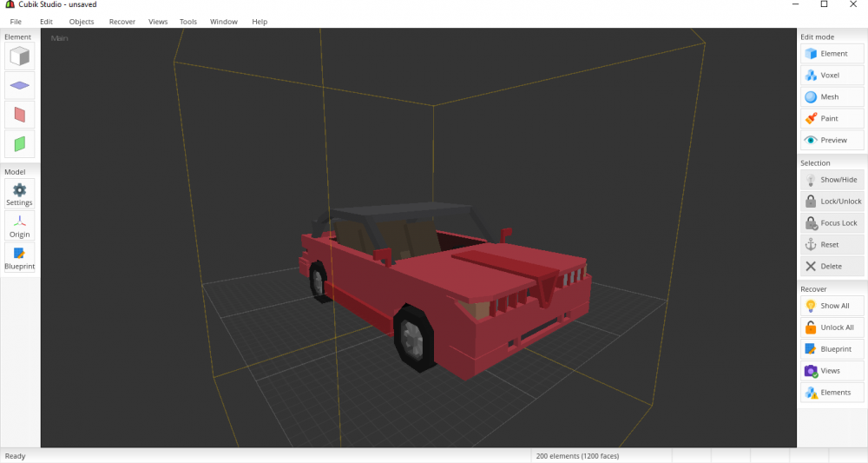Screen dimensions: 868x463
Task: Open Blueprint in the Model panel
Action: click(19, 258)
